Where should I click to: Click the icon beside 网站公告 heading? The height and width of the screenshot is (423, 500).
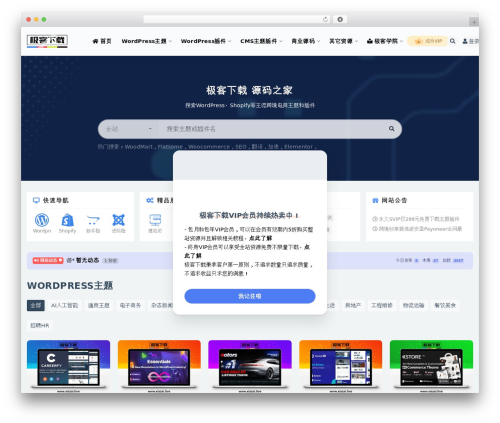[375, 200]
